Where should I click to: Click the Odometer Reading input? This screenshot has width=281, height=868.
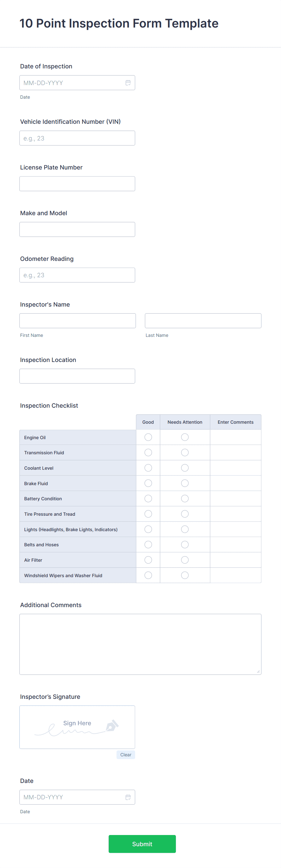77,275
